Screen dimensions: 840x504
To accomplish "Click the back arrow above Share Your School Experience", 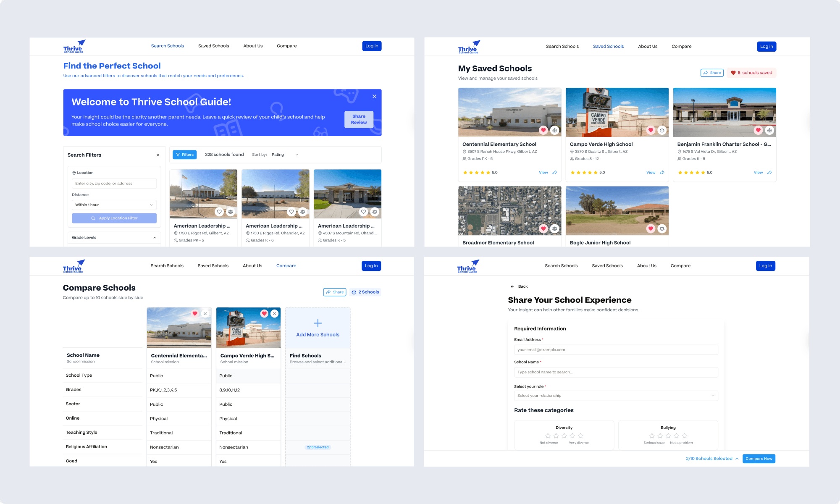I will click(513, 286).
